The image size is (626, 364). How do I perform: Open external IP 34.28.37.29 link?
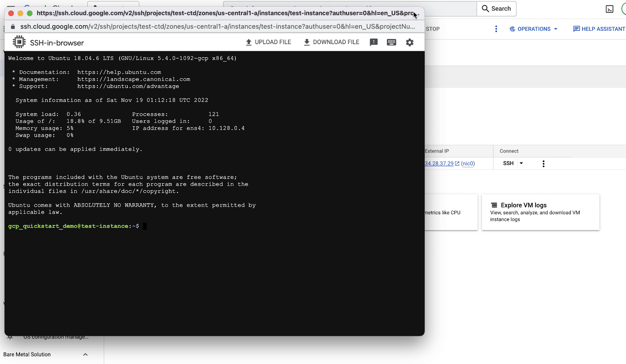pos(439,164)
